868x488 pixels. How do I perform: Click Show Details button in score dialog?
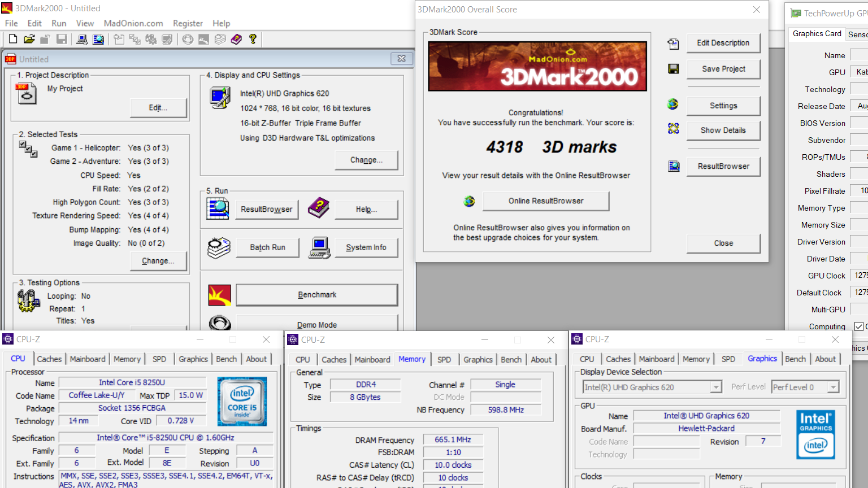723,130
